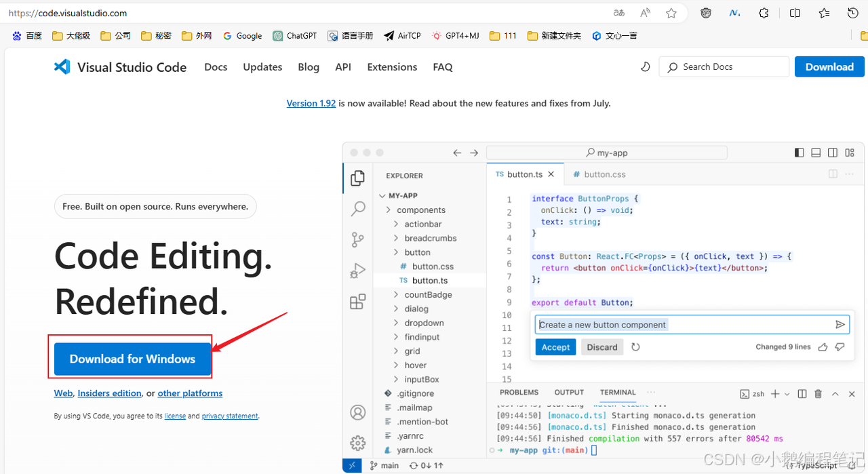Open the Docs menu item

click(x=216, y=67)
